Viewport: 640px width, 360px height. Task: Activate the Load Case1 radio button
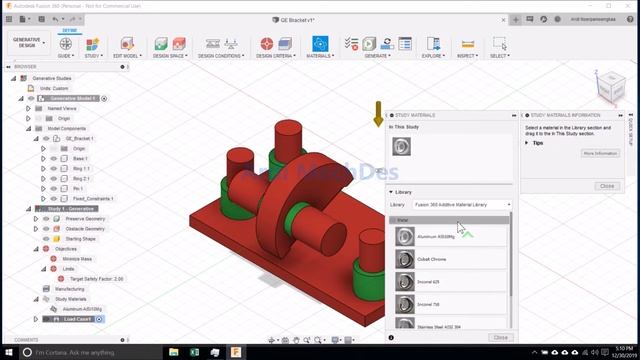[99, 319]
